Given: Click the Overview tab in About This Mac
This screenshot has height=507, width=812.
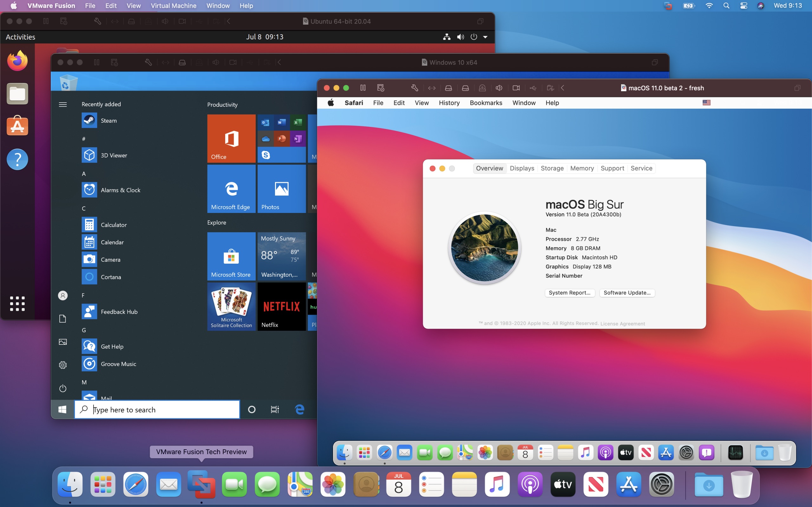Looking at the screenshot, I should (490, 168).
